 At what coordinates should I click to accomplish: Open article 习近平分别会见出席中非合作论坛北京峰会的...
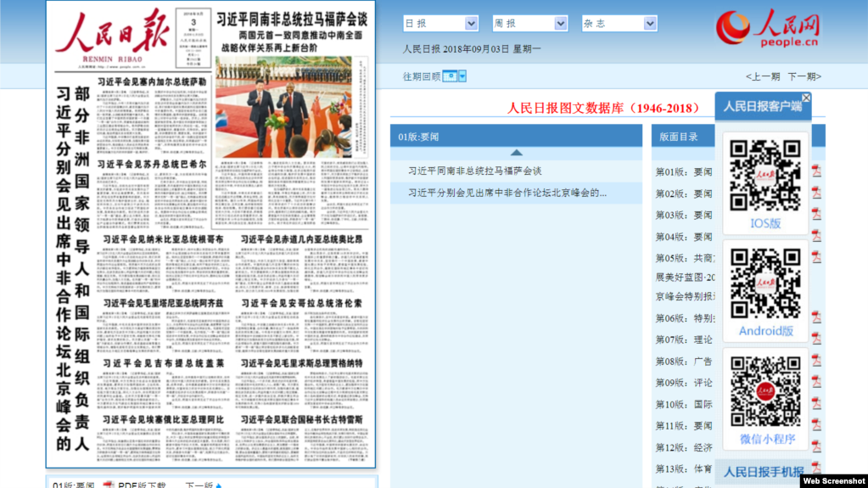pyautogui.click(x=507, y=193)
